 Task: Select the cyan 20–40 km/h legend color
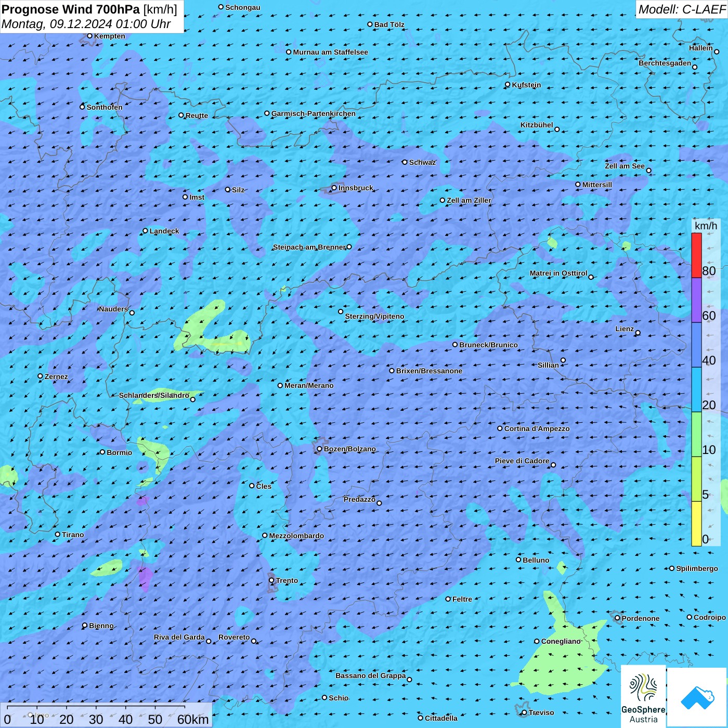(x=696, y=390)
